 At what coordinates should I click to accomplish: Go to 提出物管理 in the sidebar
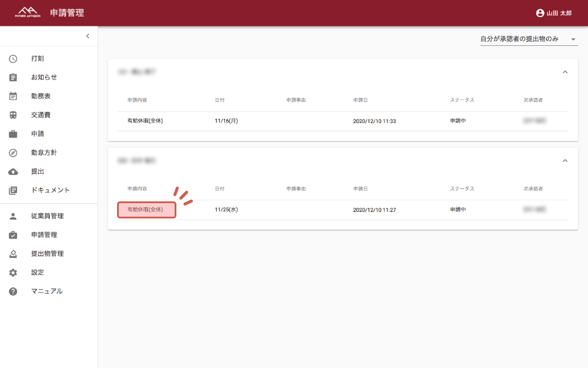click(x=47, y=254)
